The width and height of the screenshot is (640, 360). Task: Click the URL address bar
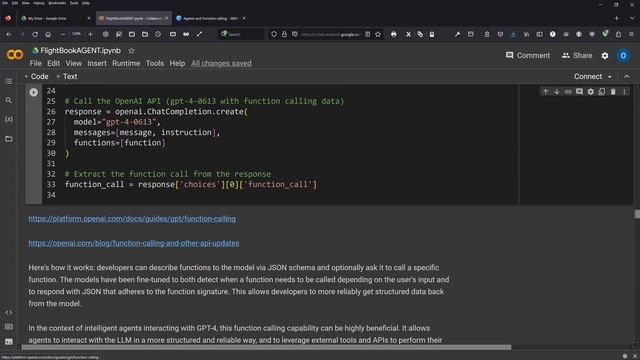[331, 34]
